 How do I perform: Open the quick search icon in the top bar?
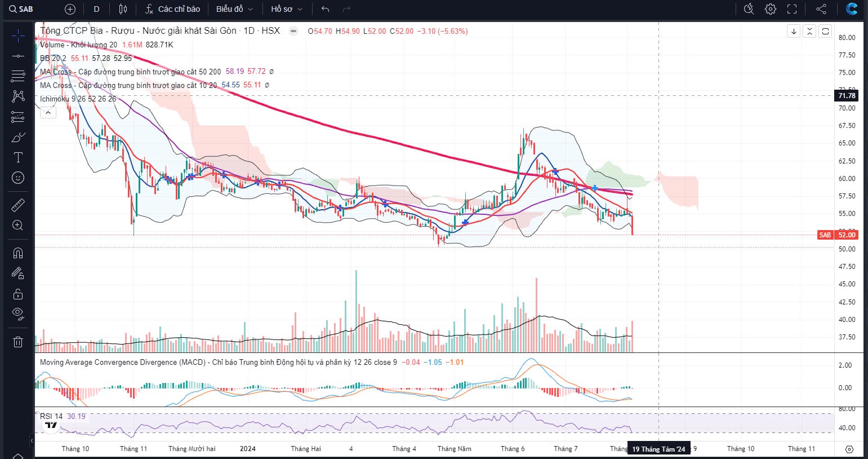pyautogui.click(x=749, y=9)
